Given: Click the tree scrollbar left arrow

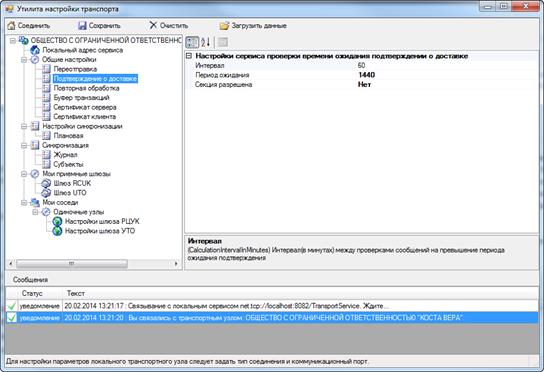Looking at the screenshot, I should click(10, 264).
